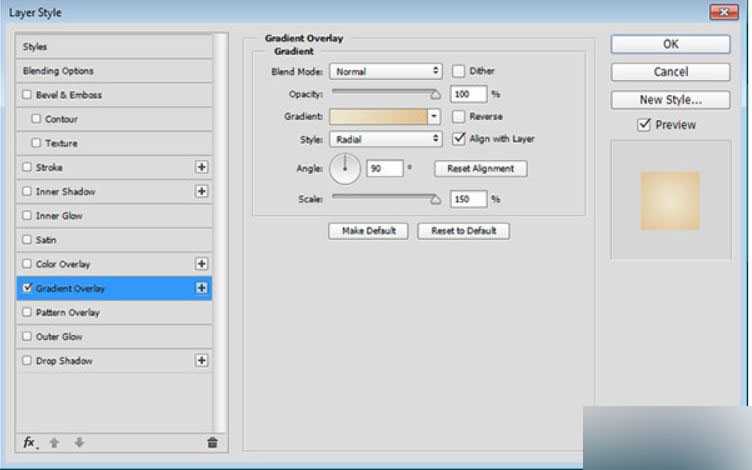Click the gradient color swatch
The width and height of the screenshot is (752, 470).
(x=378, y=117)
